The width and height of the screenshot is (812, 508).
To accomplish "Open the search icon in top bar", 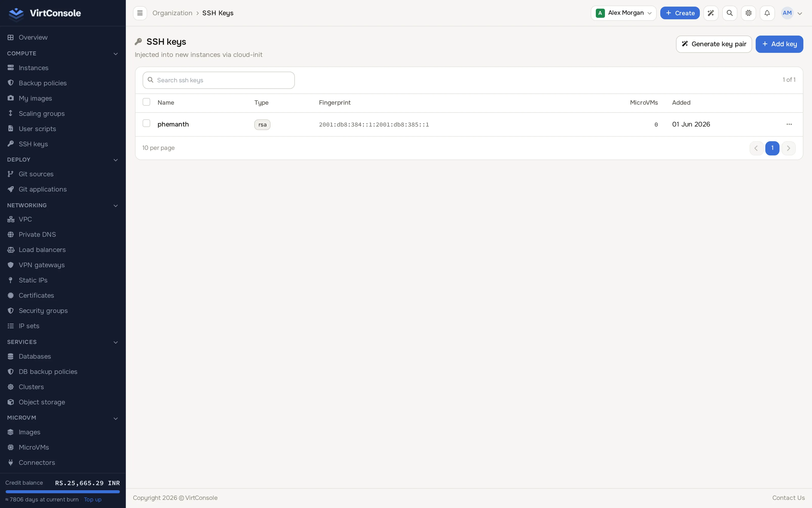I will coord(730,13).
